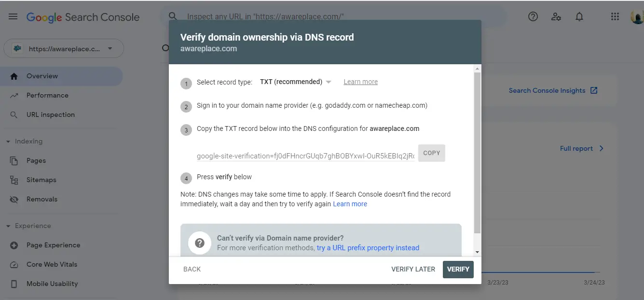Expand the awareplace.com property selector
644x300 pixels.
pyautogui.click(x=110, y=48)
